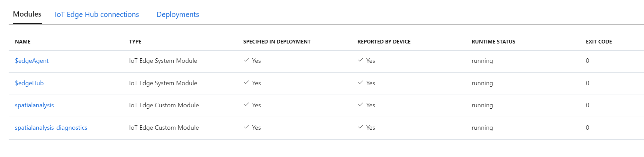
Task: Switch to the Modules tab
Action: [x=27, y=14]
